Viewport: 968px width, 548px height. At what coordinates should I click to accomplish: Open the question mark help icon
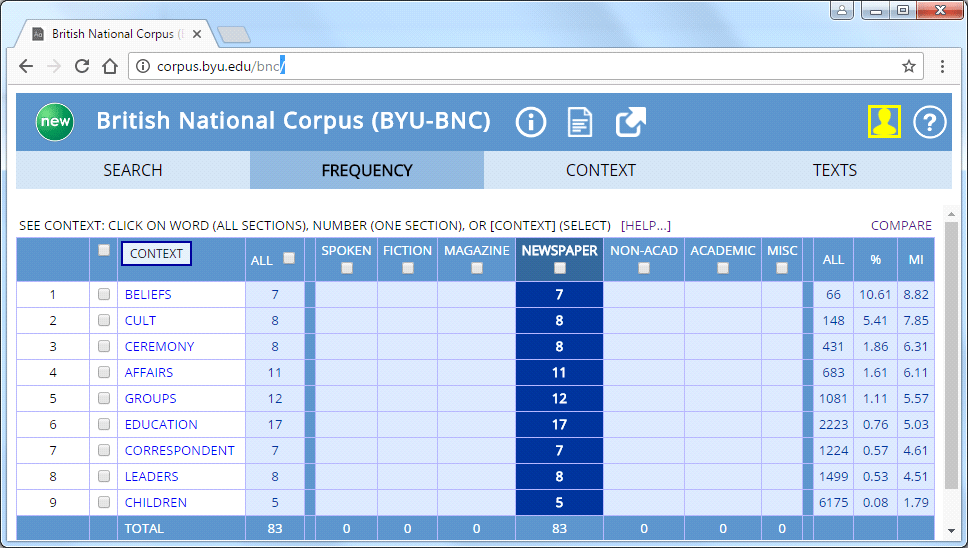pyautogui.click(x=930, y=122)
